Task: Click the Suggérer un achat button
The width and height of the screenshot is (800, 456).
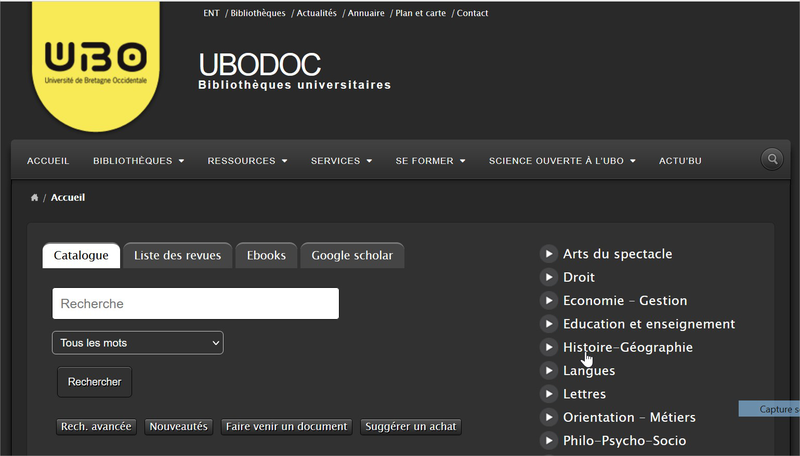Action: click(411, 426)
